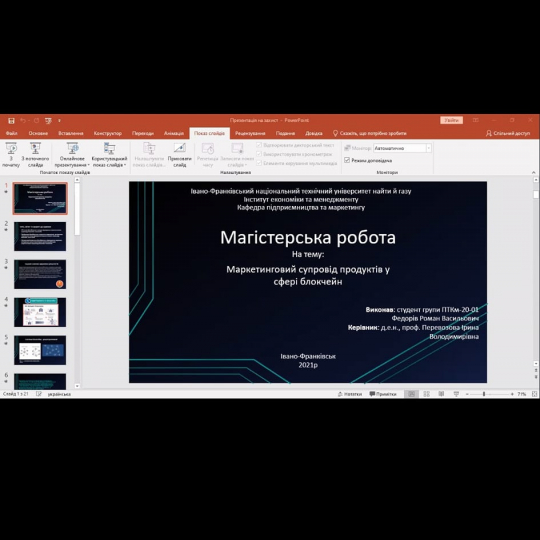Viewport: 540px width, 540px height.
Task: Toggle Елементи керування мультимедіа checkbox
Action: [259, 163]
